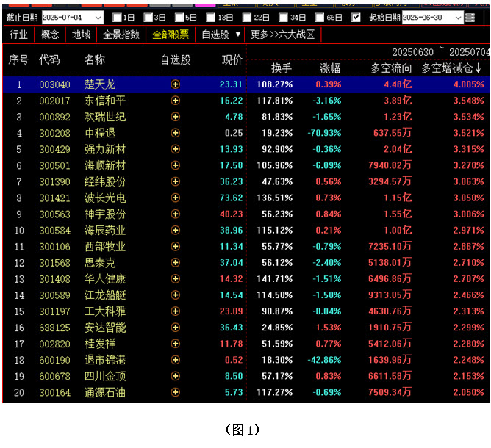491x448 pixels.
Task: Open the 自选股 tab
Action: 215,34
